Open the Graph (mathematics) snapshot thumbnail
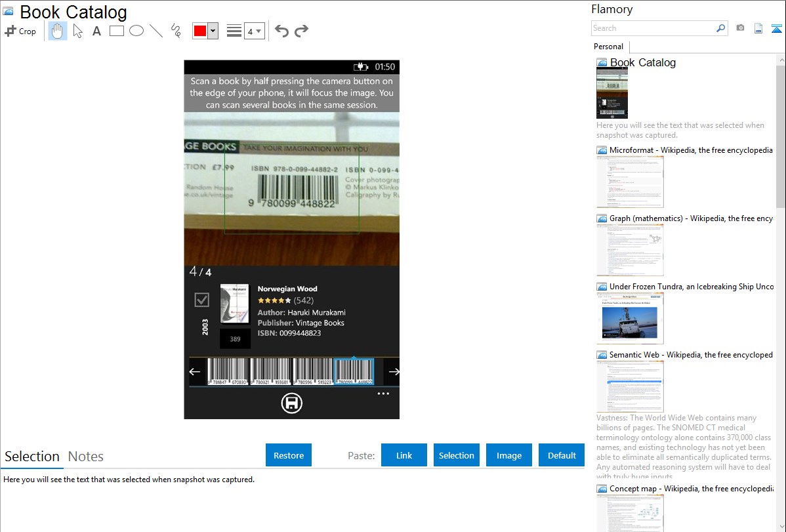The width and height of the screenshot is (786, 532). point(630,250)
